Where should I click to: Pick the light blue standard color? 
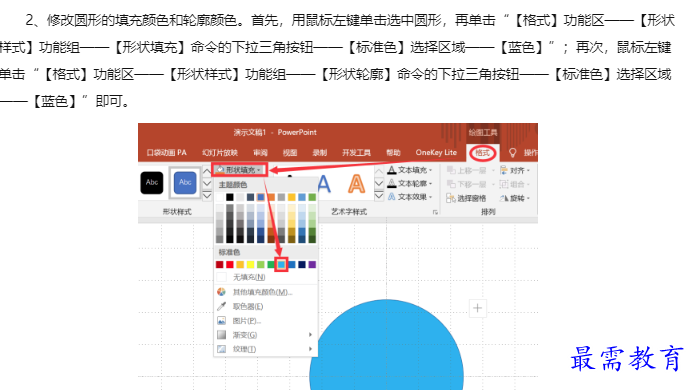(281, 265)
